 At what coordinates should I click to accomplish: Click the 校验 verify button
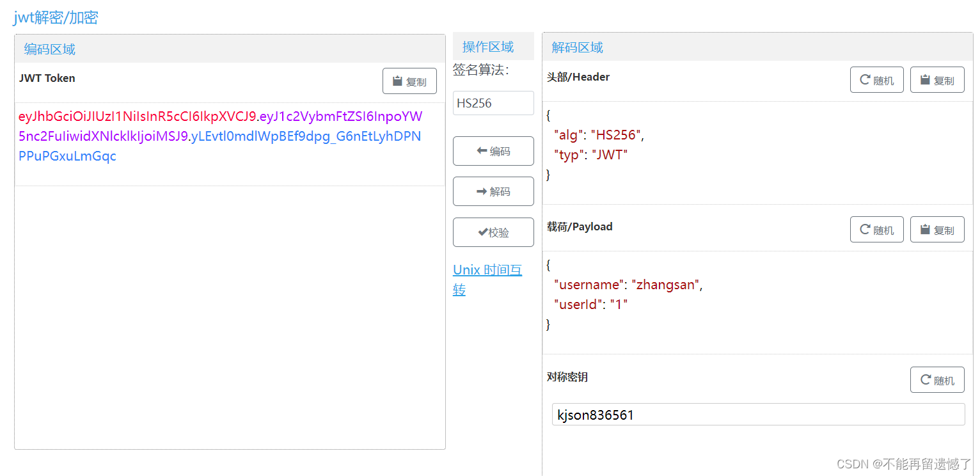point(493,232)
